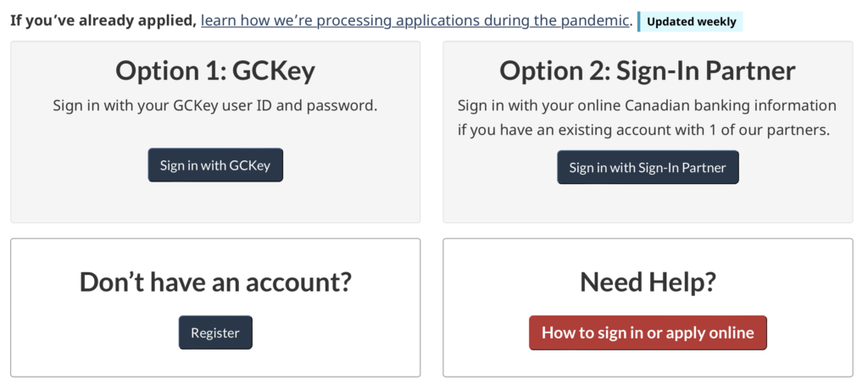
Task: Click the online Canadian banking information text line
Action: tap(648, 106)
